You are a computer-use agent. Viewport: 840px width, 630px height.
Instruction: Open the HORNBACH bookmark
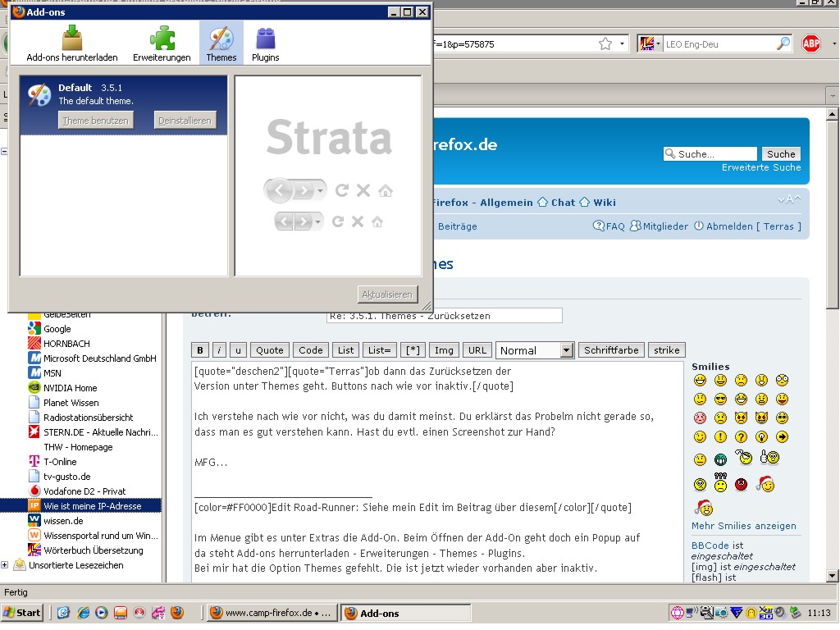point(66,344)
